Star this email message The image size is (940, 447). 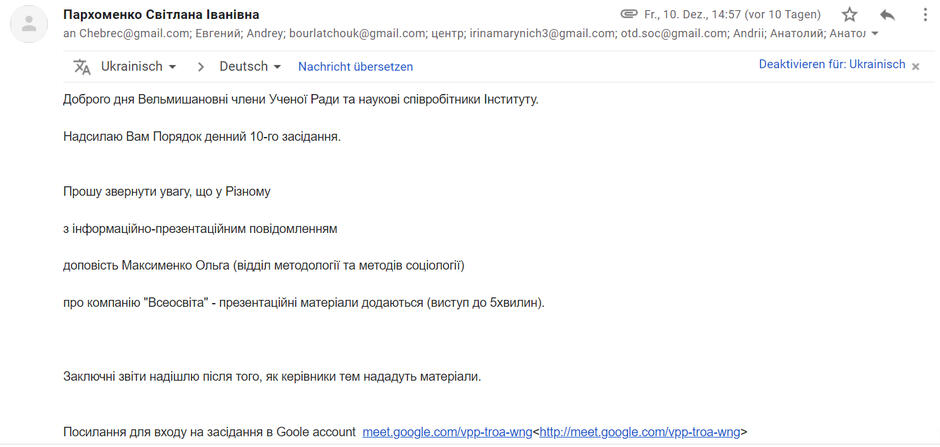(x=849, y=15)
